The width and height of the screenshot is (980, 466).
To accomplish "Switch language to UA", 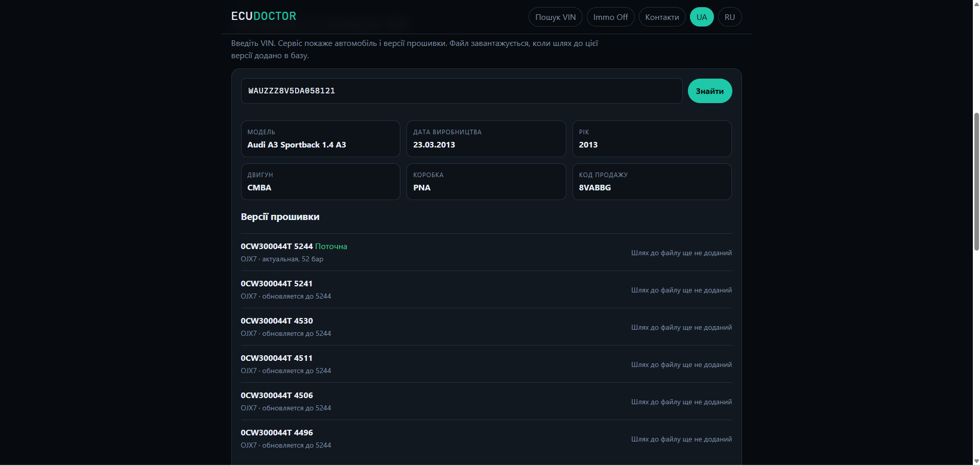I will (x=702, y=17).
